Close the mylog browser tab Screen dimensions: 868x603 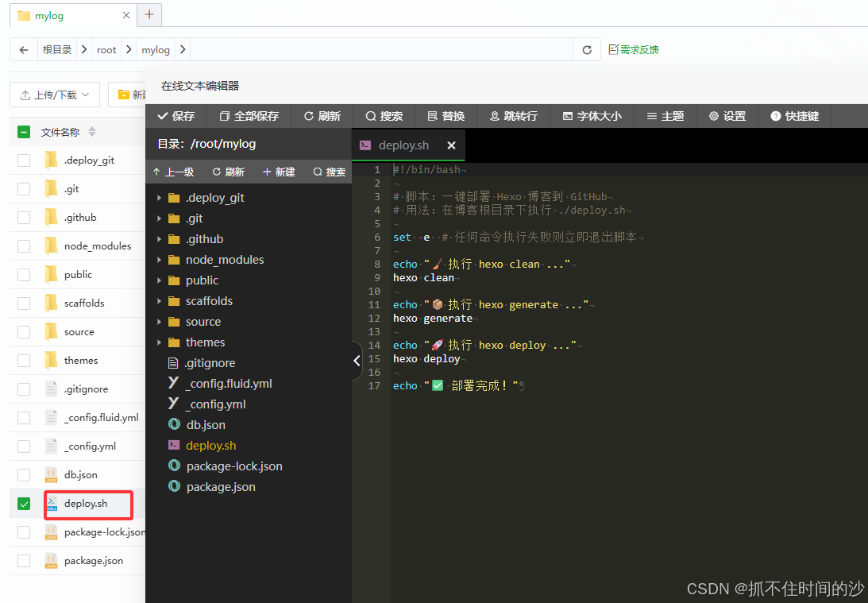coord(126,16)
